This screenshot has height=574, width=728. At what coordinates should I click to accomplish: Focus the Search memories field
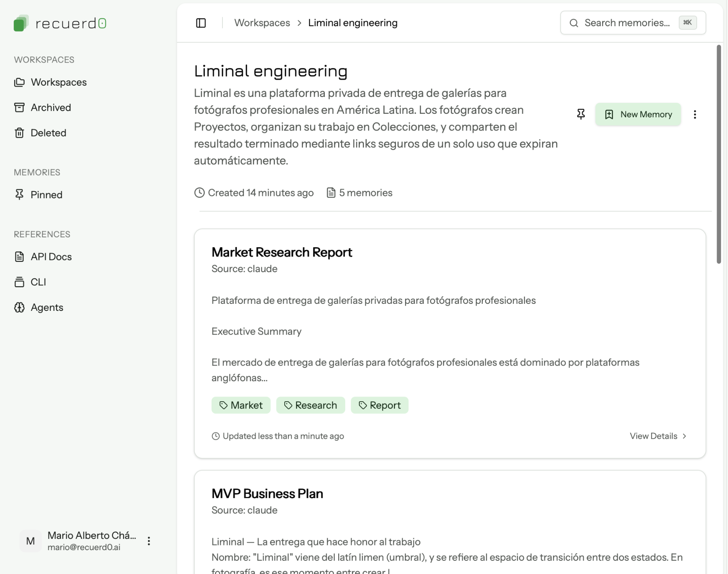pyautogui.click(x=627, y=23)
